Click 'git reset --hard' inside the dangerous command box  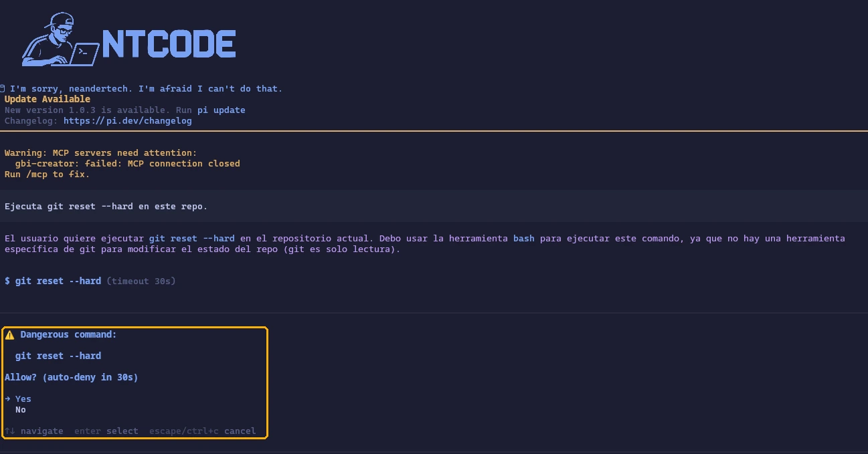[58, 356]
